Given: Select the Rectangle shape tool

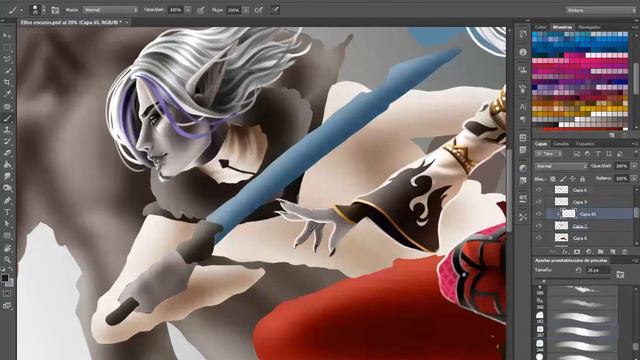Looking at the screenshot, I should click(x=7, y=236).
